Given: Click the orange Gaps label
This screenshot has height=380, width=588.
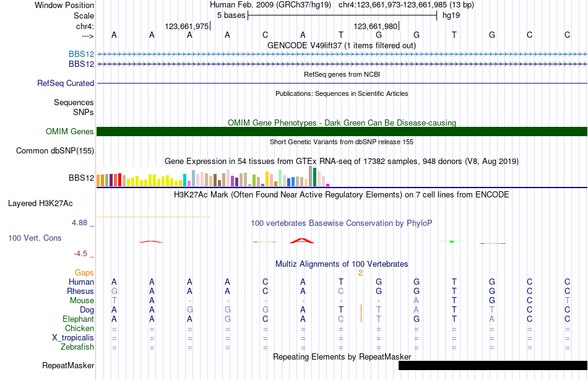Looking at the screenshot, I should pos(84,273).
